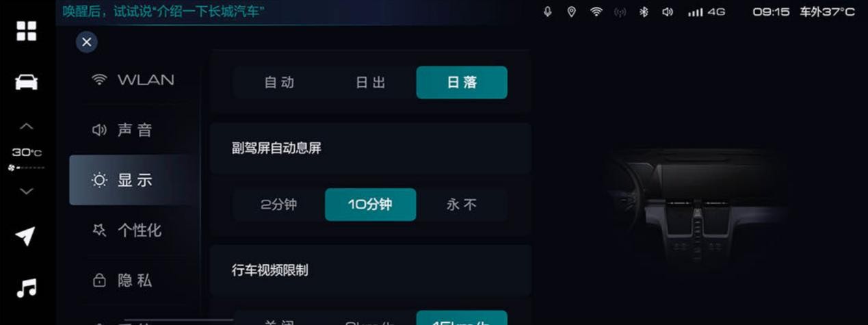Tap the Bluetooth status icon
This screenshot has height=325, width=868.
click(x=644, y=12)
